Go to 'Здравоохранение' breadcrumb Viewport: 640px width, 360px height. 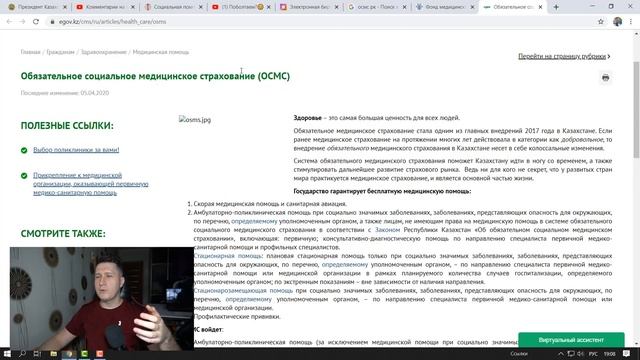pos(103,52)
